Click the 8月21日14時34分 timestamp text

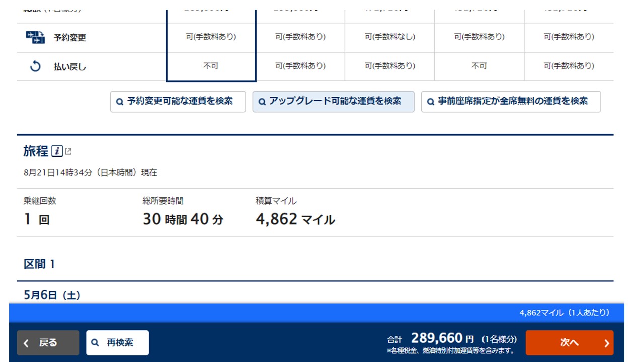point(90,172)
